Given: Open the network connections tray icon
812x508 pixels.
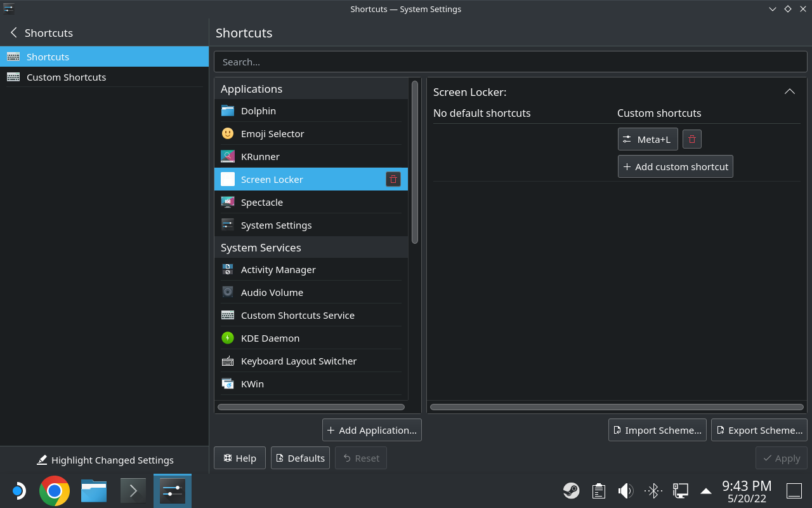Looking at the screenshot, I should (x=680, y=490).
